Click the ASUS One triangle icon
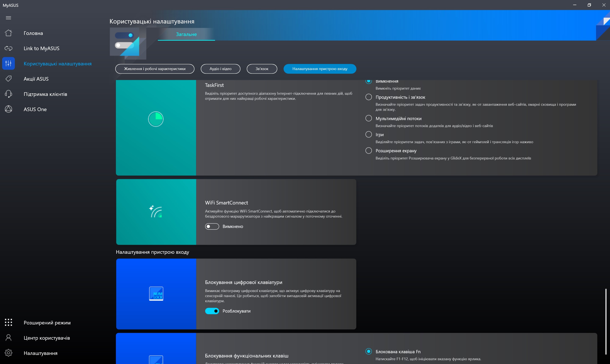The image size is (610, 364). tap(8, 109)
